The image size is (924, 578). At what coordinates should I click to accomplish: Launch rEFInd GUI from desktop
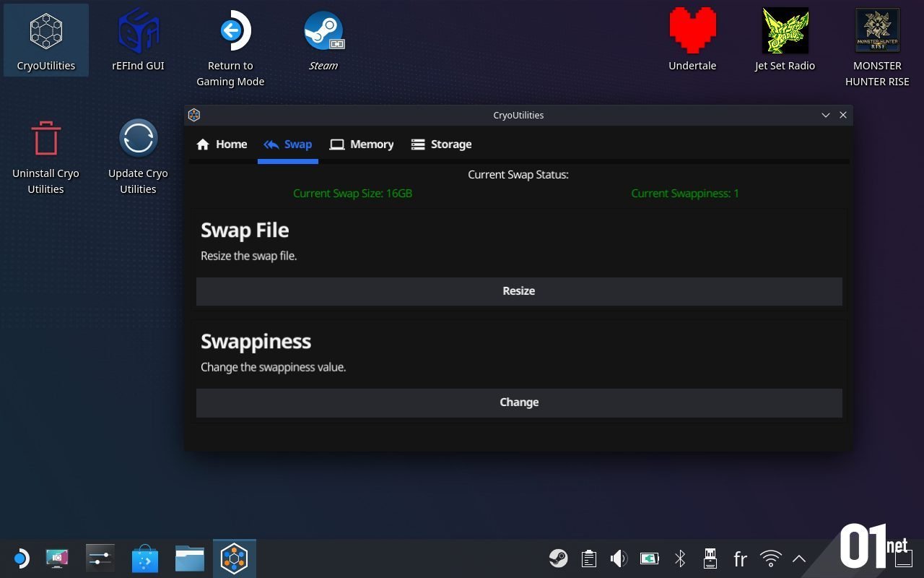tap(138, 40)
